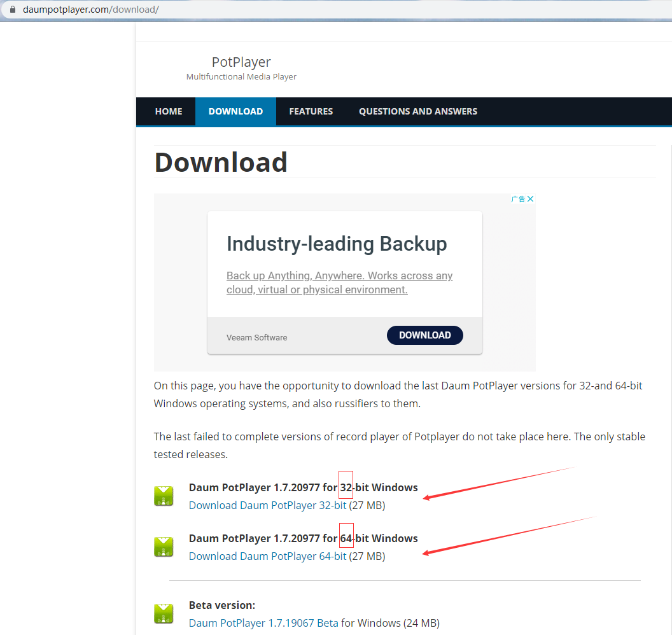Click the green download icon beside Beta version
This screenshot has width=672, height=635.
pos(164,613)
